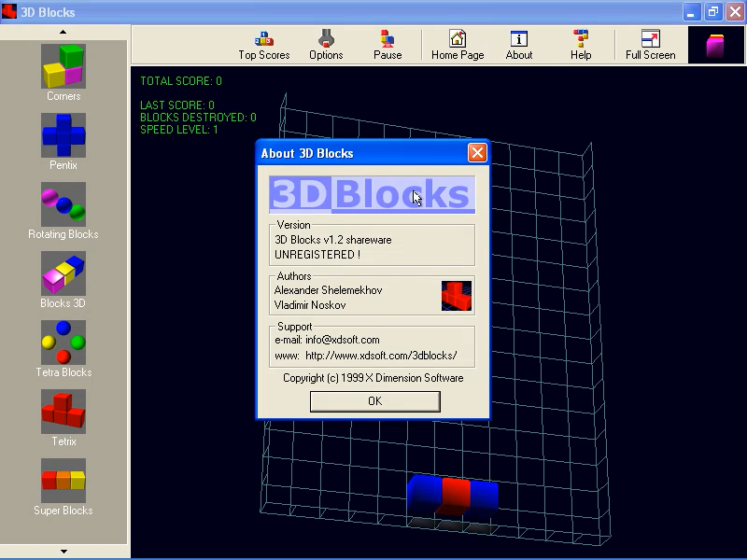Open the About dialog
The height and width of the screenshot is (560, 747).
click(x=518, y=44)
